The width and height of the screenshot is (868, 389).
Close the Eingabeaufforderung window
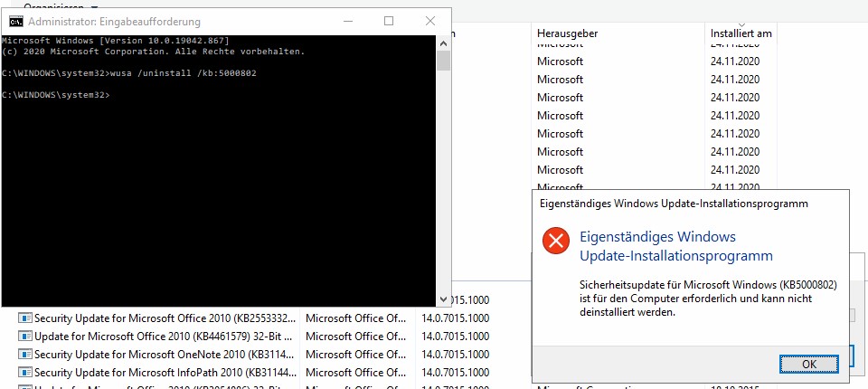430,21
